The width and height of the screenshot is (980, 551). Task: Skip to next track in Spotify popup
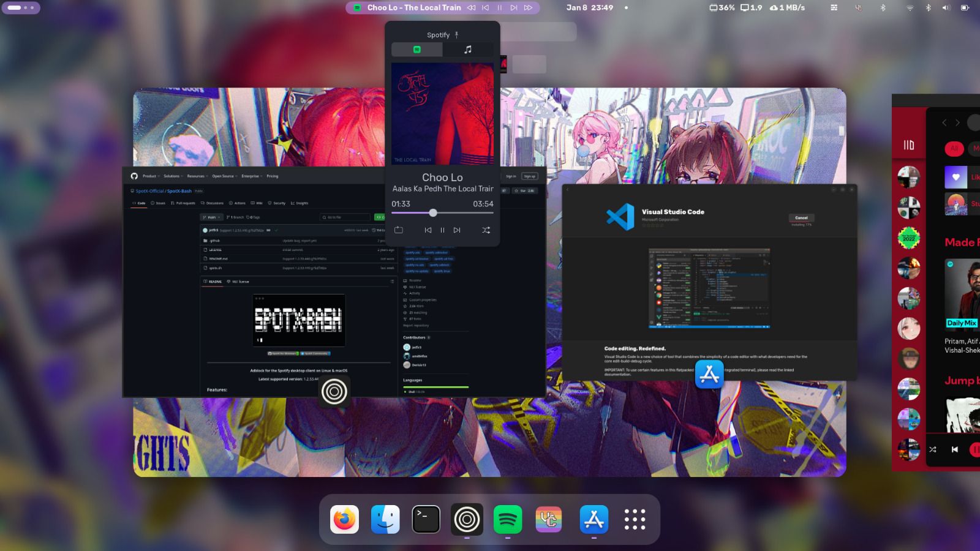[457, 230]
